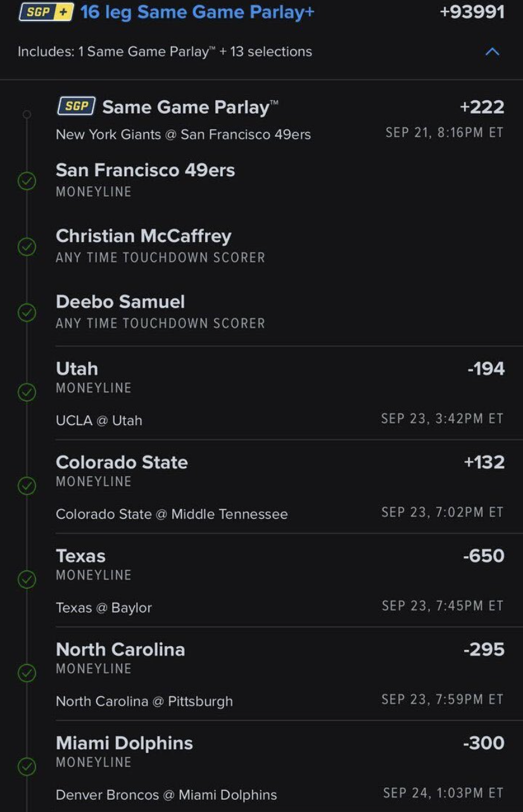The height and width of the screenshot is (812, 523).
Task: Select the Denver Broncos @ Miami Dolphins game
Action: coord(167,794)
